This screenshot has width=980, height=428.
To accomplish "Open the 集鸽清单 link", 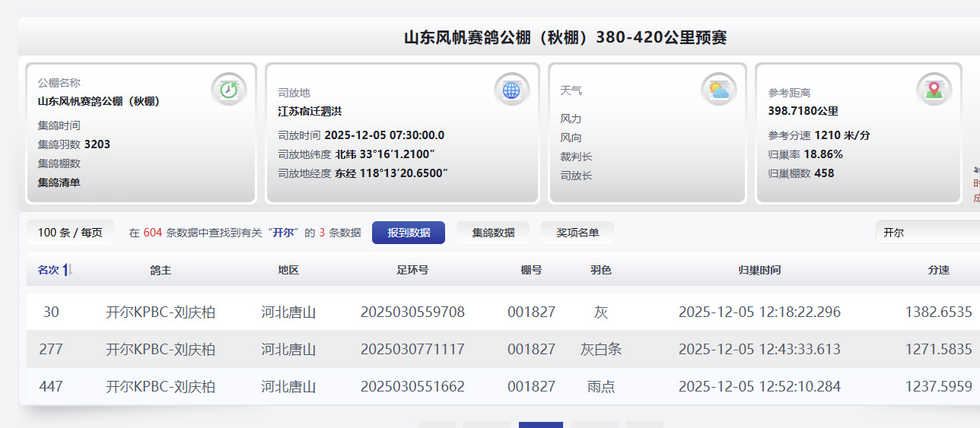I will point(59,182).
